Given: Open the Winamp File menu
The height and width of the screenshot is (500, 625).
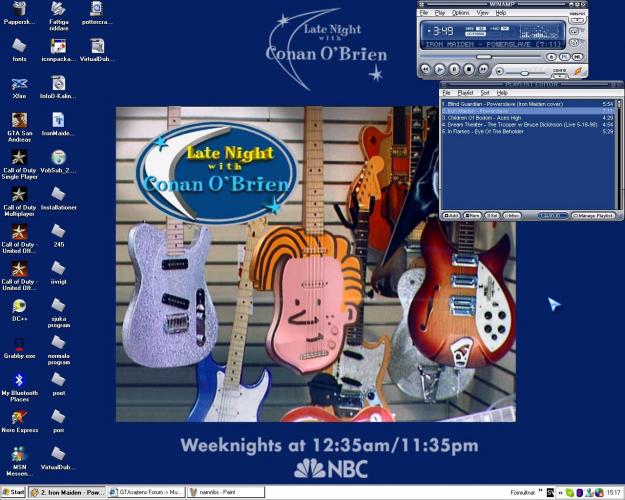Looking at the screenshot, I should coord(424,13).
